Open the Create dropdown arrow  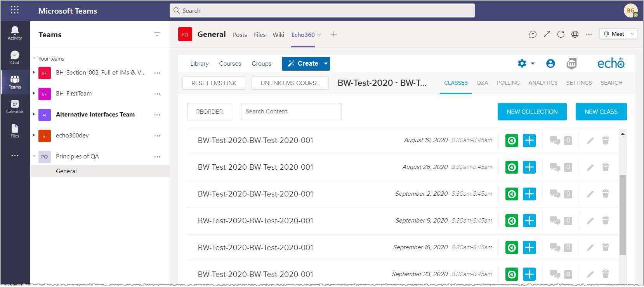[x=326, y=63]
